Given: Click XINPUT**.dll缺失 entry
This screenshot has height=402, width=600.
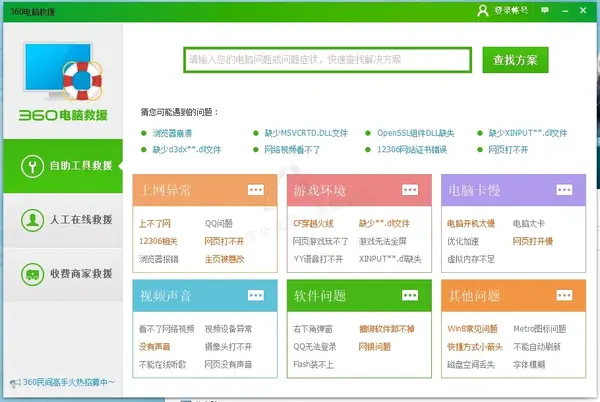Looking at the screenshot, I should coord(390,259).
